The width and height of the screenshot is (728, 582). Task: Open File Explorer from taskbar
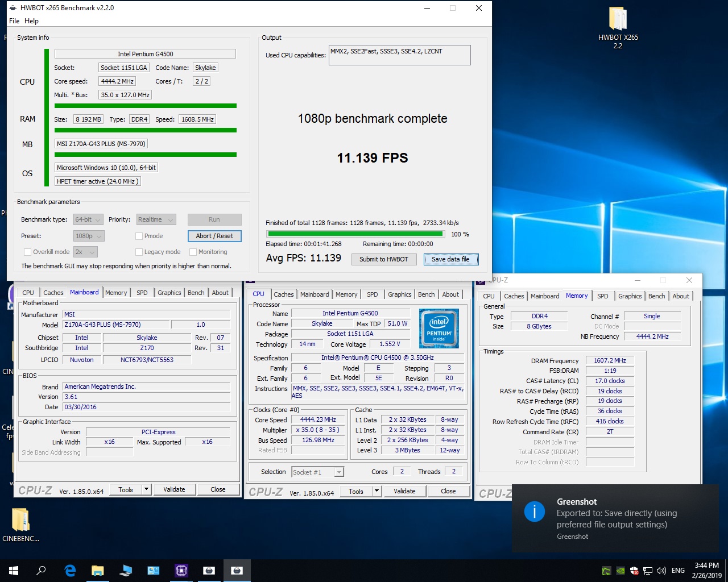point(98,570)
